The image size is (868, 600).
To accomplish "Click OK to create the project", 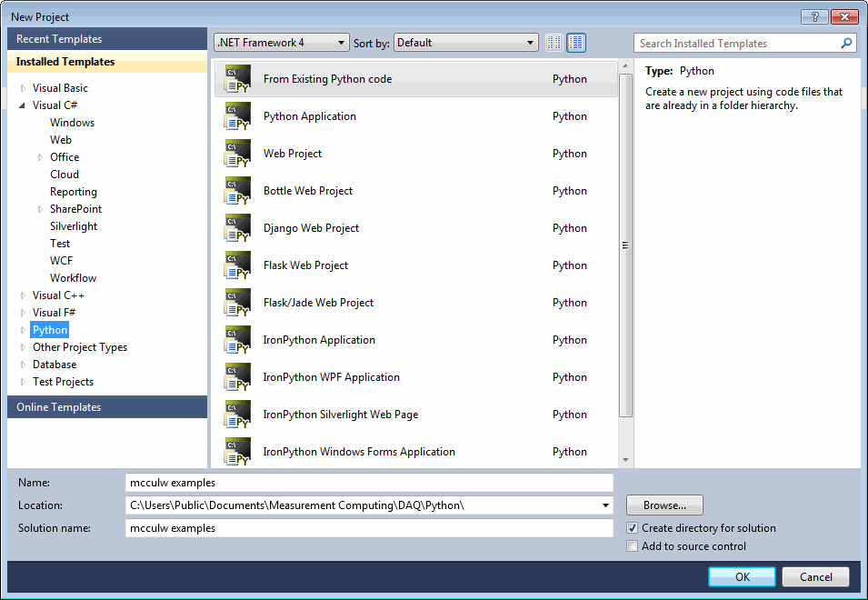I will click(x=742, y=576).
